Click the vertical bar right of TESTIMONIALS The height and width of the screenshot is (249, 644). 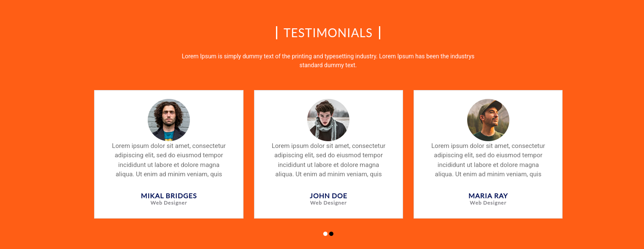coord(379,33)
